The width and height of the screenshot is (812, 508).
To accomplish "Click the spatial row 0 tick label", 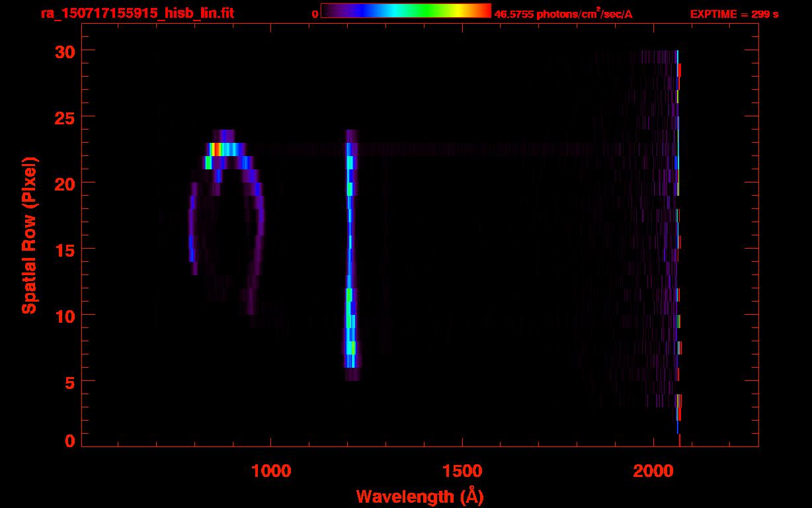I will tap(70, 441).
